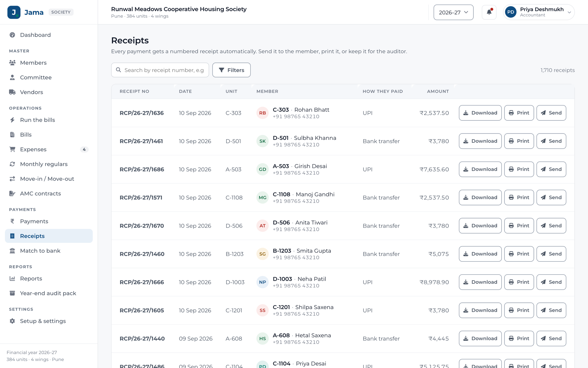Image resolution: width=588 pixels, height=368 pixels.
Task: Click the Vendors truck icon
Action: point(12,92)
